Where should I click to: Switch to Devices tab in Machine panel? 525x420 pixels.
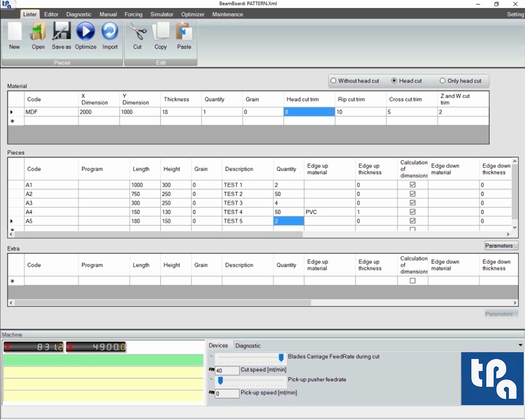(x=218, y=345)
